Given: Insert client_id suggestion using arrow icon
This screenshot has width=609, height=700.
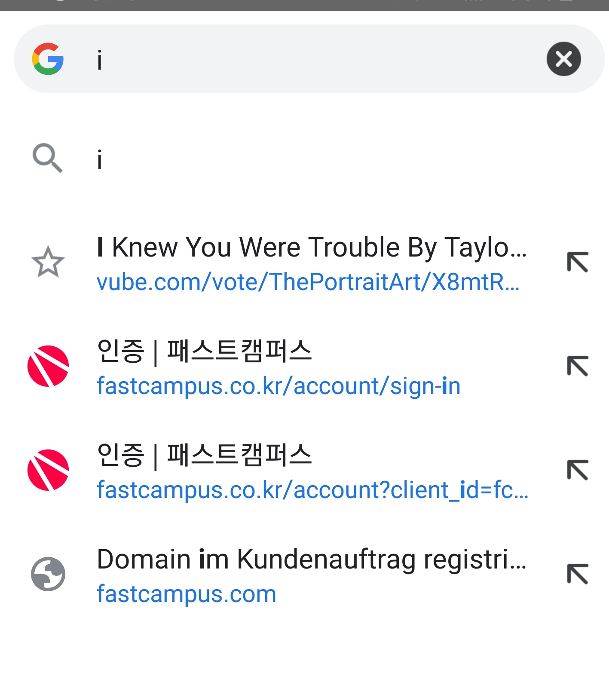Looking at the screenshot, I should [x=577, y=470].
